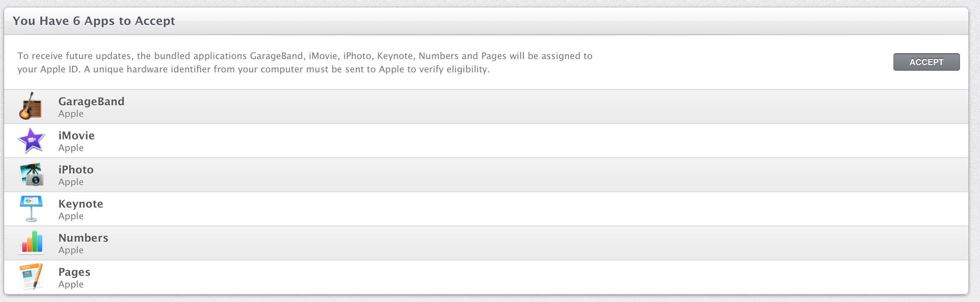Click the Apple developer label under iMovie
The image size is (980, 302).
click(71, 148)
